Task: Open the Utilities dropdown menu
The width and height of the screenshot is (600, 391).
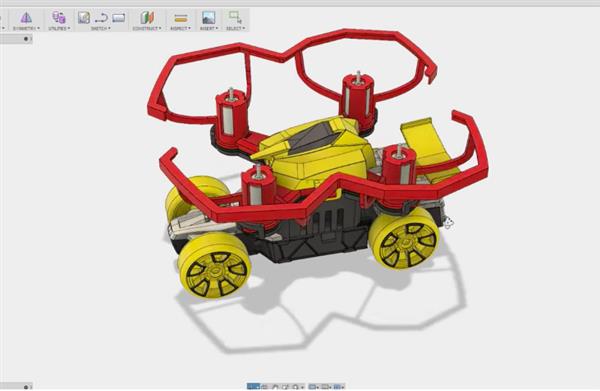Action: click(59, 29)
